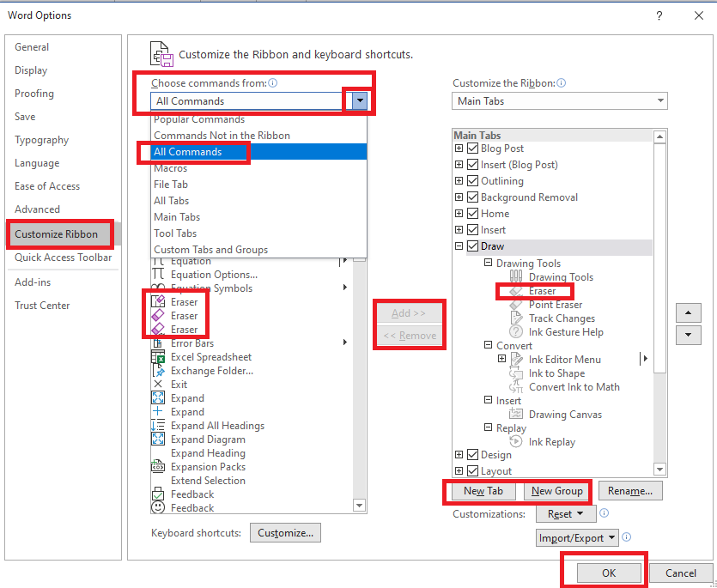717x588 pixels.
Task: Click the New Group button
Action: (556, 491)
